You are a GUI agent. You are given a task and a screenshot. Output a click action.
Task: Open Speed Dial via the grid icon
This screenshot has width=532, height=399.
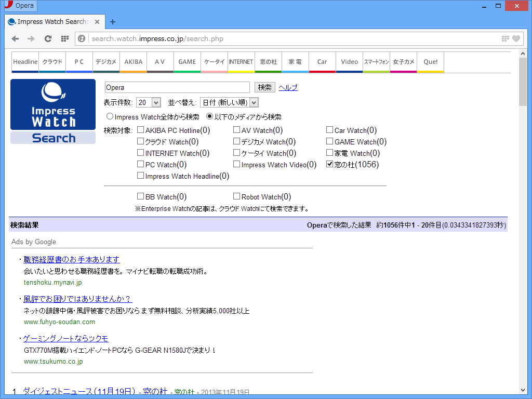click(64, 38)
